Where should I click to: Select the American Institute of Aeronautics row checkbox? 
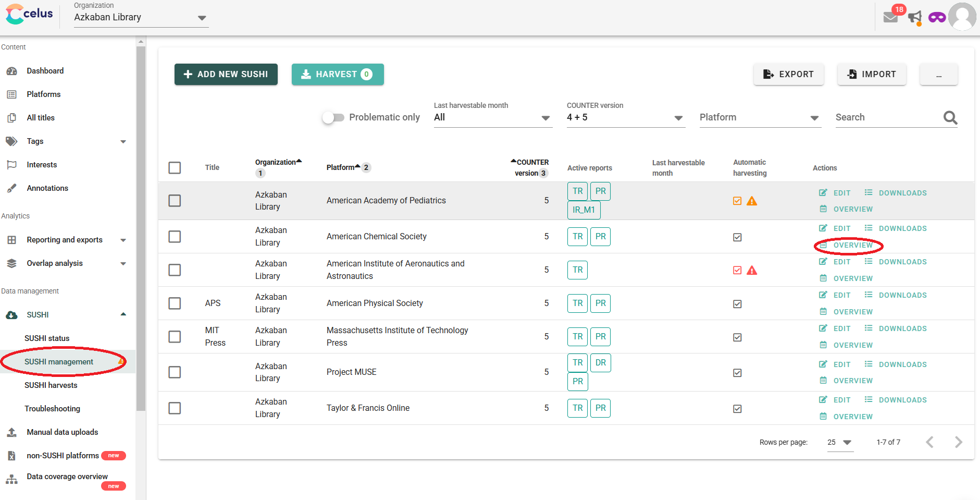pyautogui.click(x=175, y=270)
